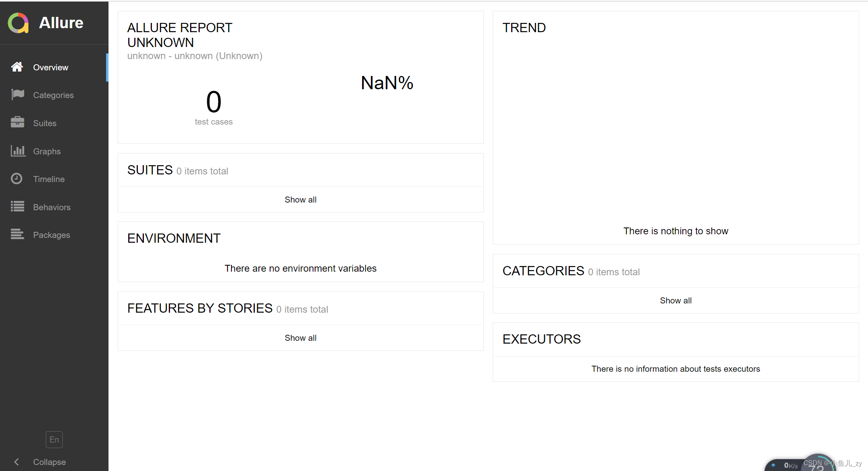Click the CATEGORIES widget heading

tap(543, 271)
